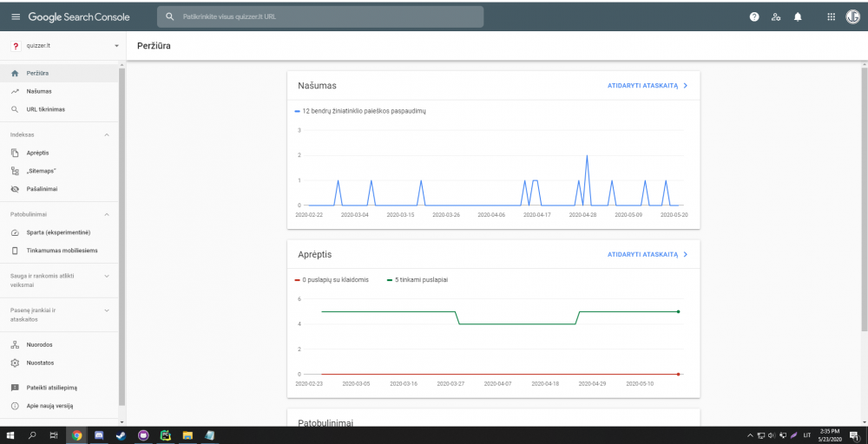Screen dimensions: 868x444
Task: Click the green end point on Aprėptis chart
Action: pyautogui.click(x=678, y=312)
